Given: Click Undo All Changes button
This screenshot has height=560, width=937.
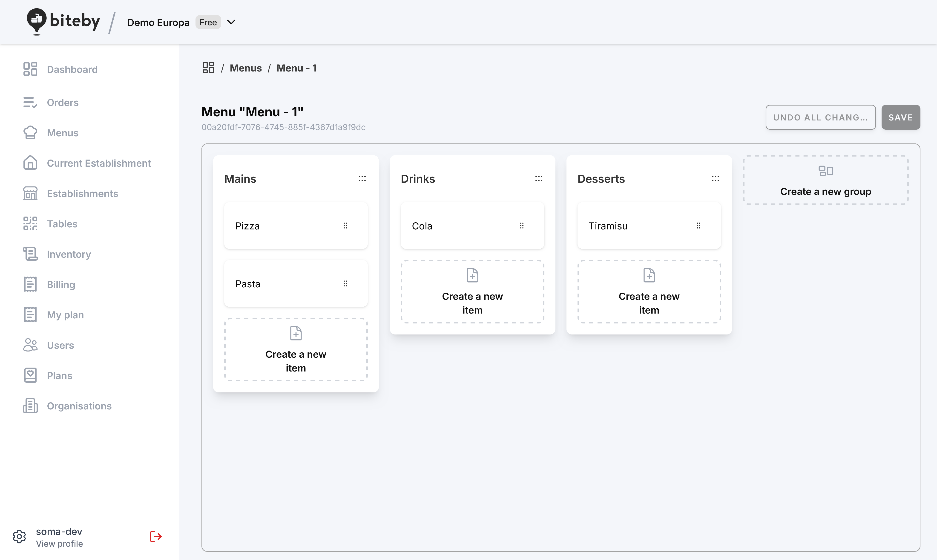Looking at the screenshot, I should coord(820,117).
